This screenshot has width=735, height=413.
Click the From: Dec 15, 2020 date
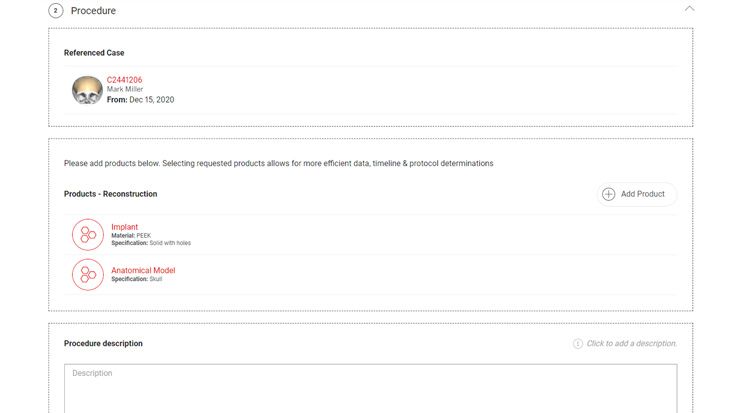pos(140,99)
